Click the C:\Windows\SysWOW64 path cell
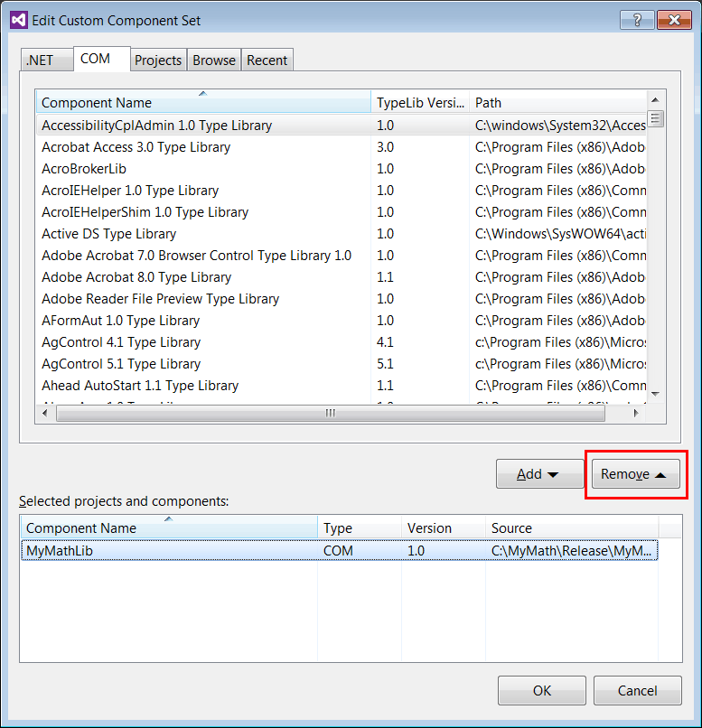Screen dimensions: 702x728 click(x=560, y=234)
